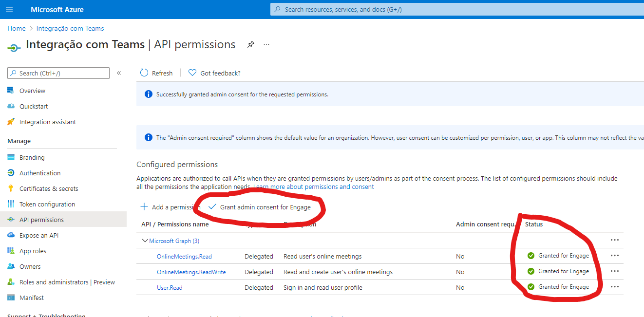Viewport: 644px width, 317px height.
Task: Click the App roles icon
Action: (x=11, y=251)
